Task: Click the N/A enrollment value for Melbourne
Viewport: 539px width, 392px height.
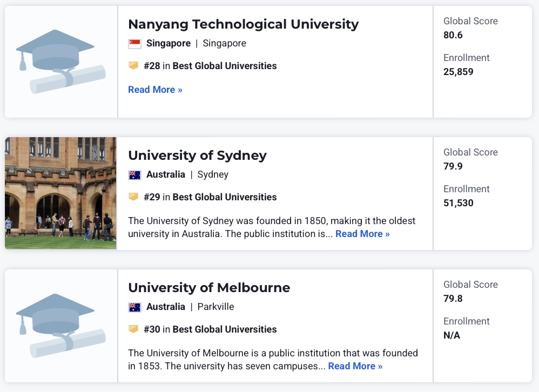Action: 452,335
